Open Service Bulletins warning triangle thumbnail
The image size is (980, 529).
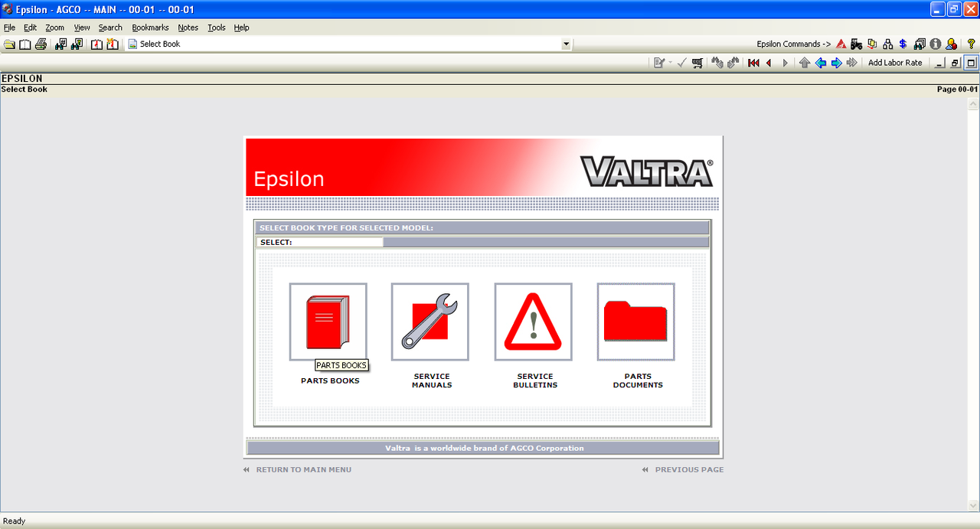533,322
